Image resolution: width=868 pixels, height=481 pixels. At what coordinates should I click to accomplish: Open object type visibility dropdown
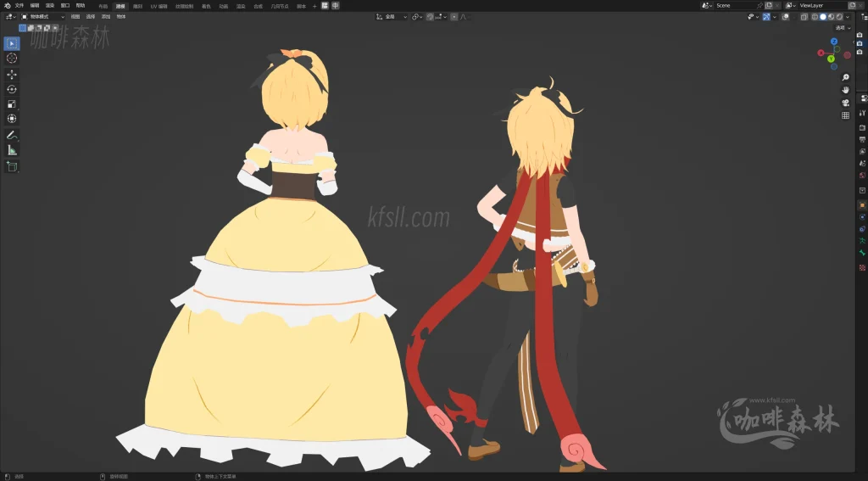pyautogui.click(x=754, y=17)
